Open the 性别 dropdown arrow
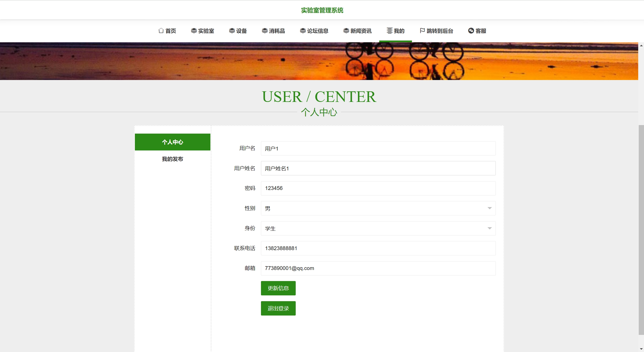The image size is (644, 352). point(489,208)
